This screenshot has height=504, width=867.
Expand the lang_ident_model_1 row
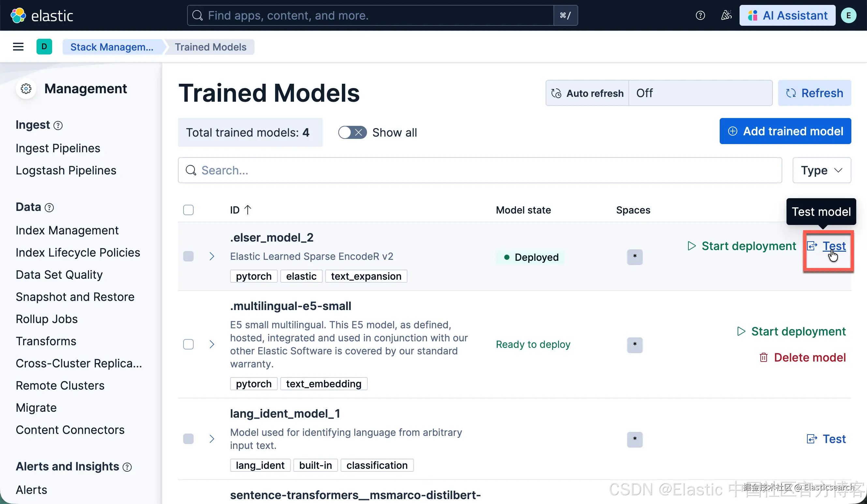click(212, 438)
